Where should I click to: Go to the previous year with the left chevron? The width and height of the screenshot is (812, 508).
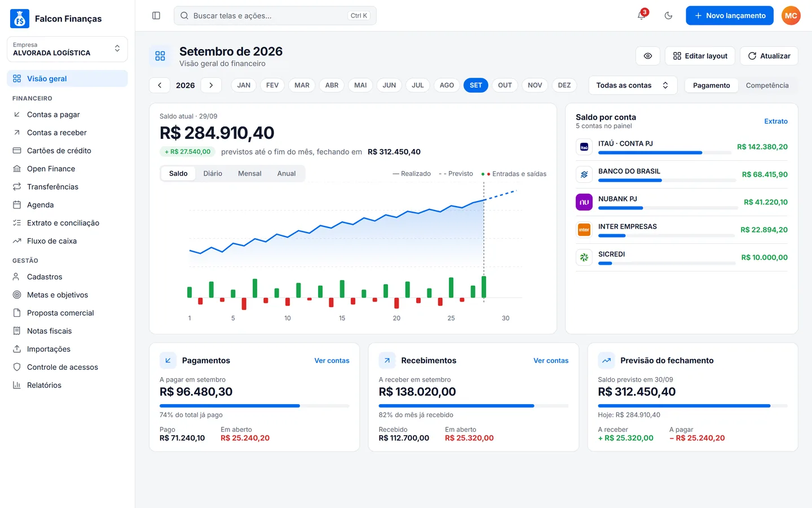click(160, 85)
